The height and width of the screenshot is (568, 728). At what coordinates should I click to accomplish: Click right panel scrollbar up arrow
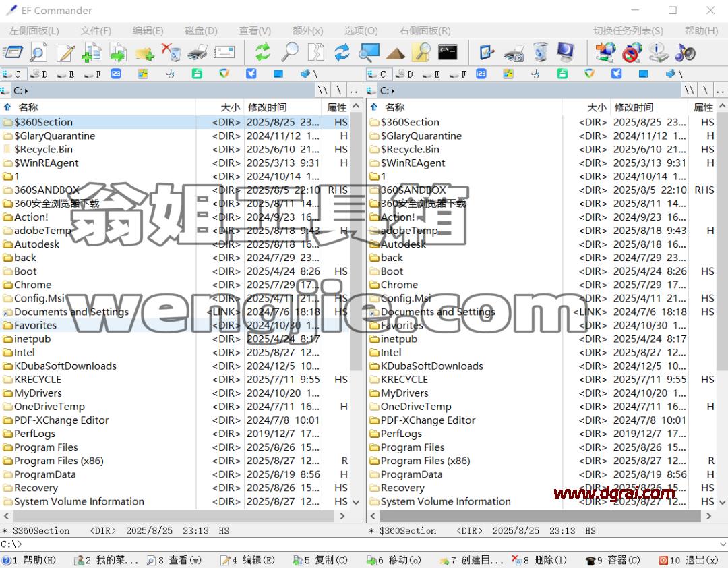[x=723, y=106]
